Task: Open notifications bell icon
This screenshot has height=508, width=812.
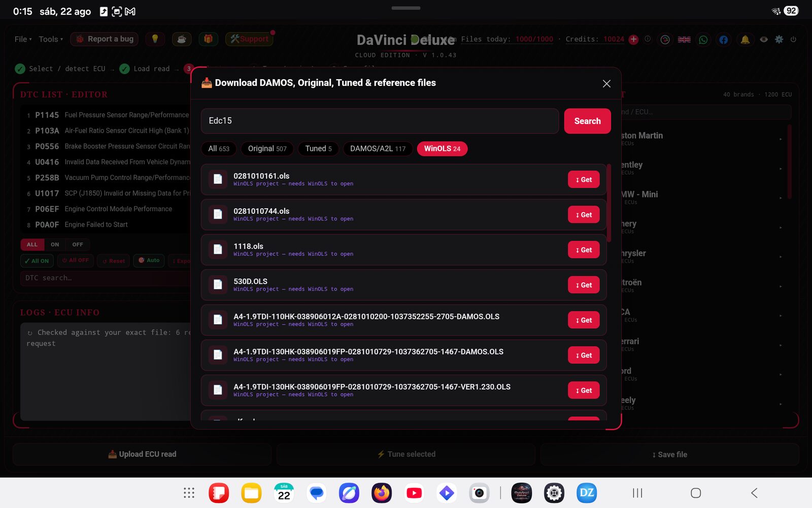Action: click(x=745, y=39)
